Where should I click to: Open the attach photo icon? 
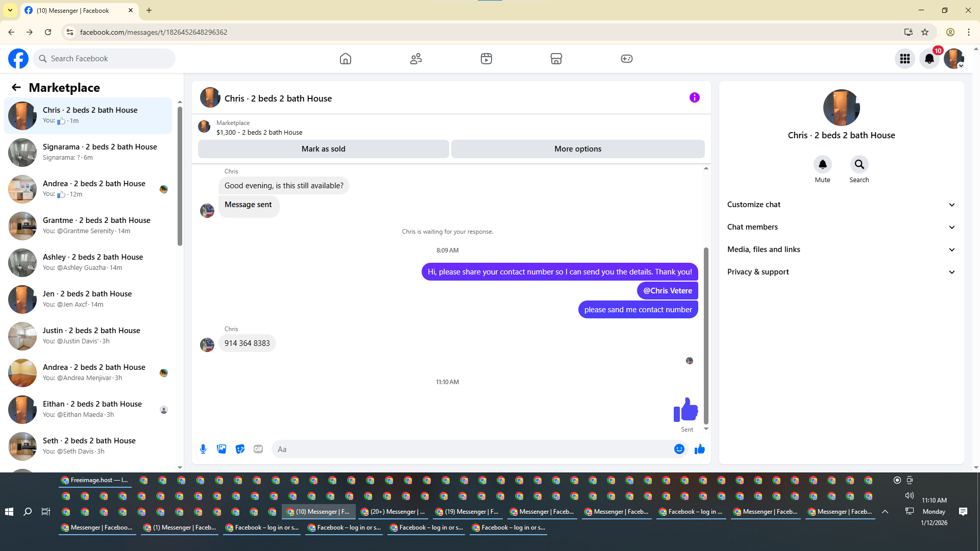pos(222,449)
